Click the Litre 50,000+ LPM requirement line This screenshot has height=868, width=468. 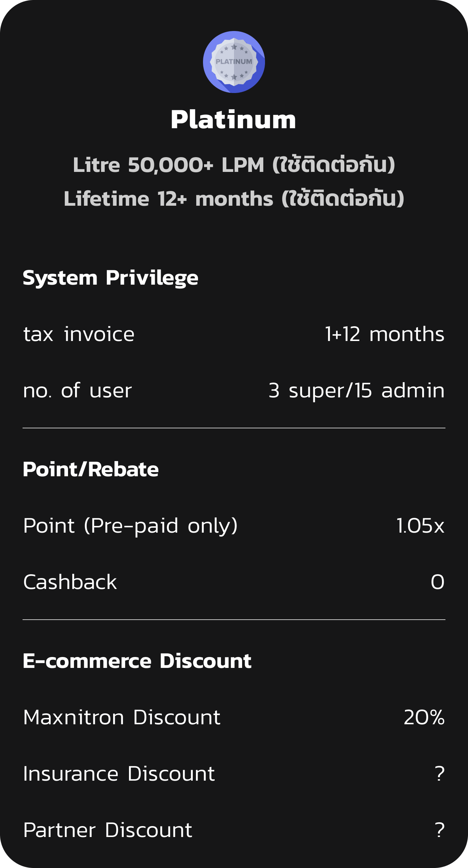[234, 165]
